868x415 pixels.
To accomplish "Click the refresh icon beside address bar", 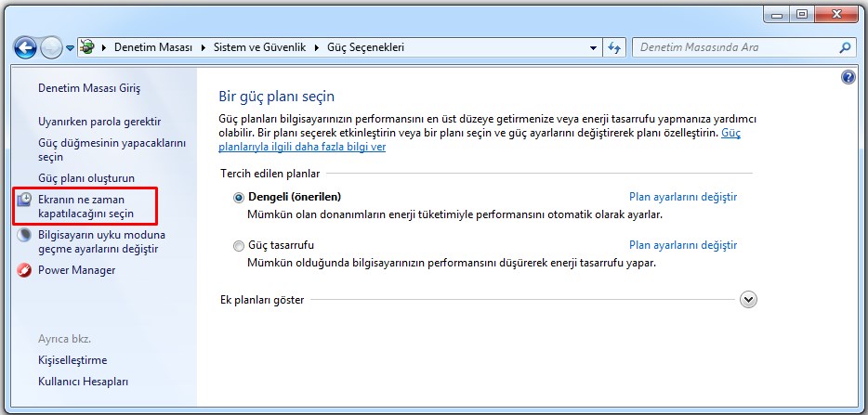I will click(x=613, y=46).
